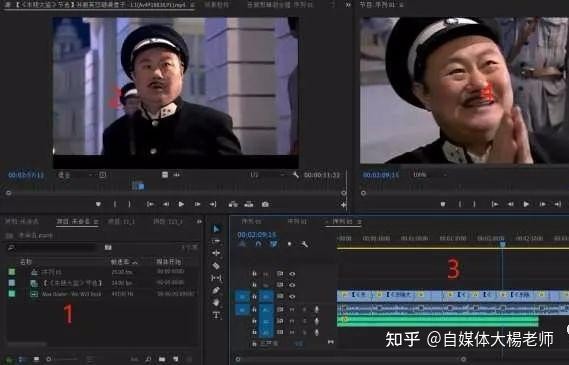Viewport: 569px width, 365px height.
Task: Hide the V2 track output eye
Action: click(292, 285)
